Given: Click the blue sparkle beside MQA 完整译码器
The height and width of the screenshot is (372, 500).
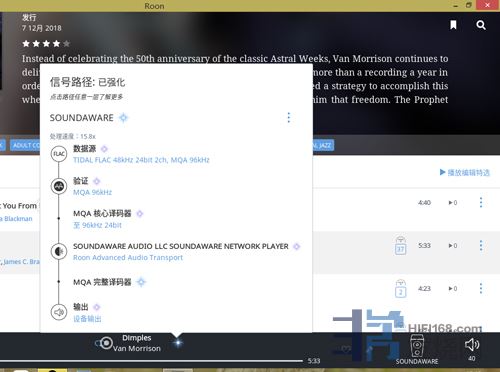Looking at the screenshot, I should point(141,282).
